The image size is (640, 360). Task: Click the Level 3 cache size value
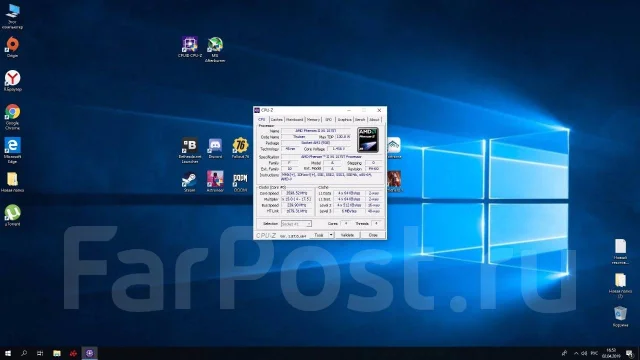(349, 211)
